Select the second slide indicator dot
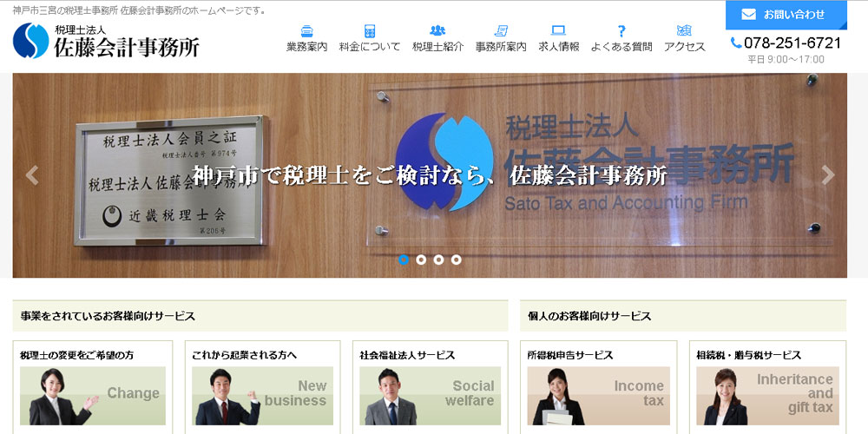The width and height of the screenshot is (868, 434). (421, 260)
